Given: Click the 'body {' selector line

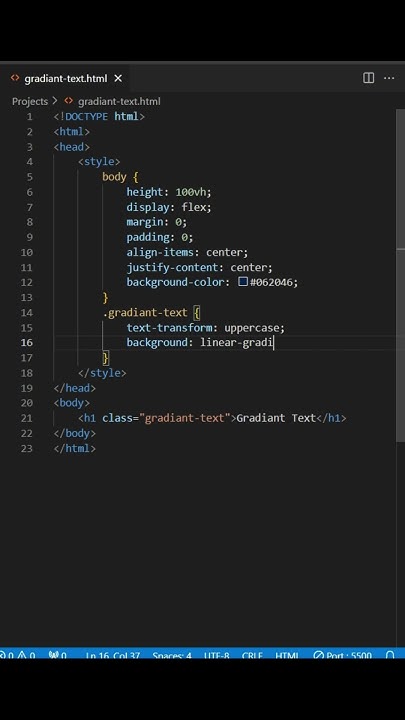Looking at the screenshot, I should [120, 177].
